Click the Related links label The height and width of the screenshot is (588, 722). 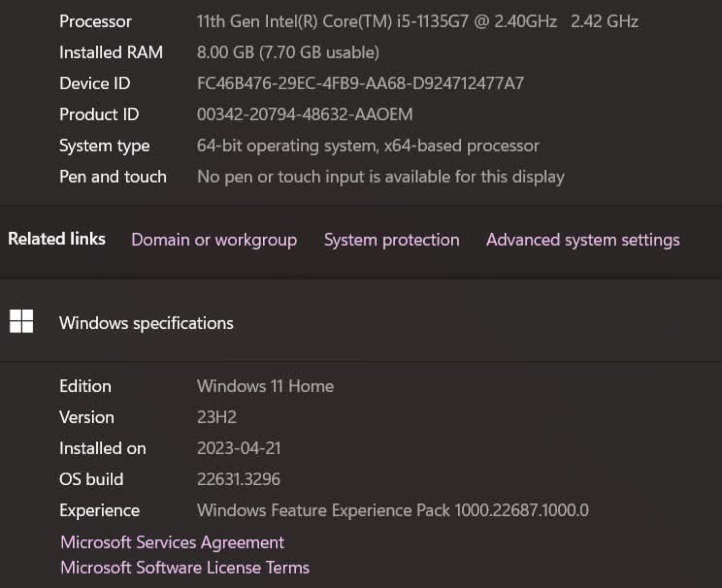[x=57, y=239]
